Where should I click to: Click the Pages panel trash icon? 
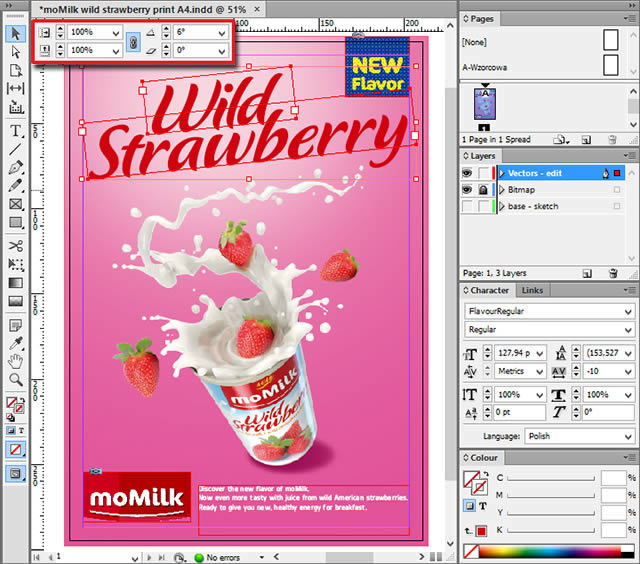pos(612,140)
